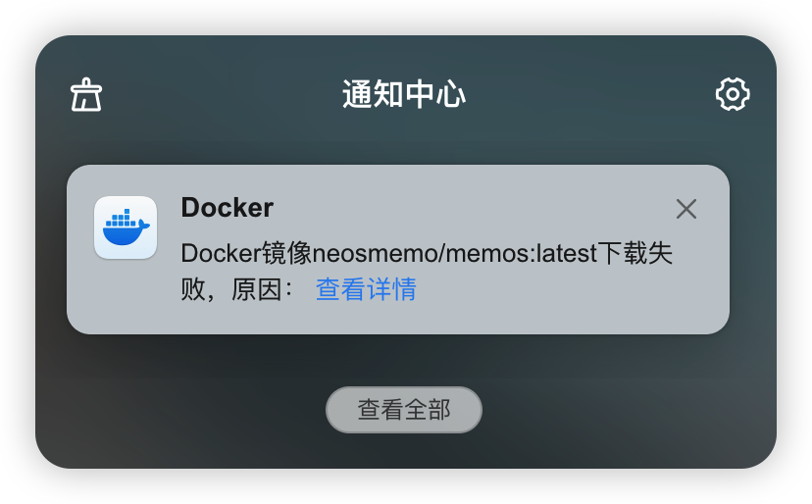Click the center hole of the gear
812x504 pixels.
tap(733, 94)
